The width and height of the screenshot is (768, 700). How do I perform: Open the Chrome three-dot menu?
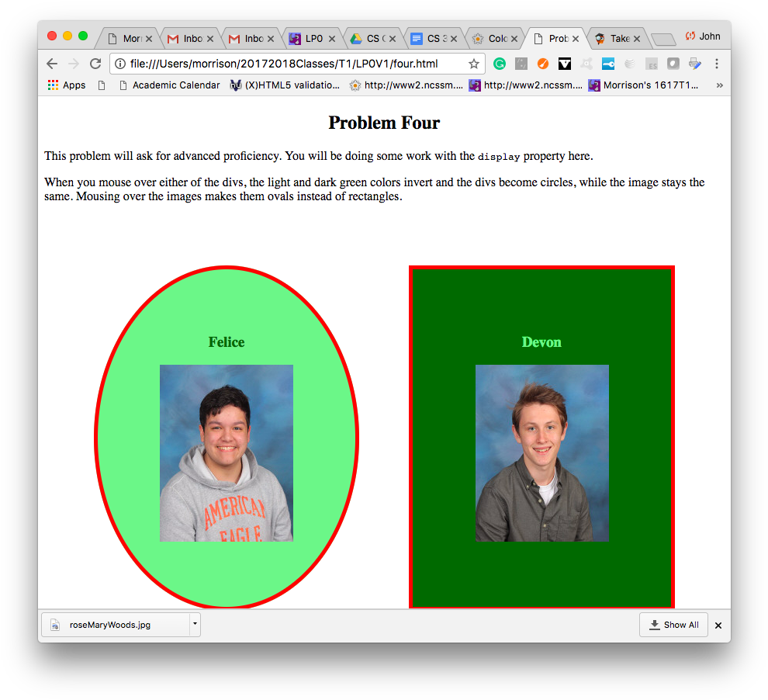point(717,64)
